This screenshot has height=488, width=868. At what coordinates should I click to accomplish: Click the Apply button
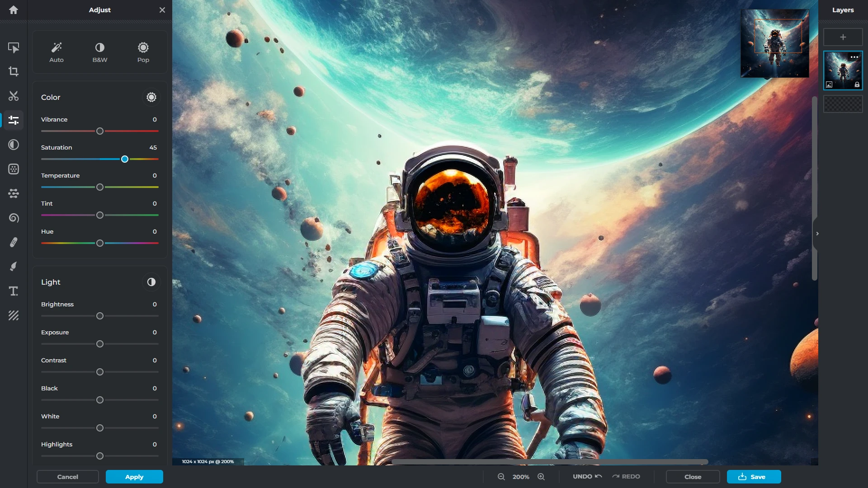134,477
